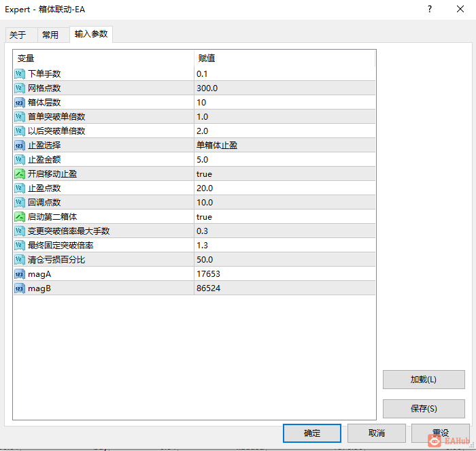
Task: Select the 启动第二箱体 variable name
Action: 52,216
